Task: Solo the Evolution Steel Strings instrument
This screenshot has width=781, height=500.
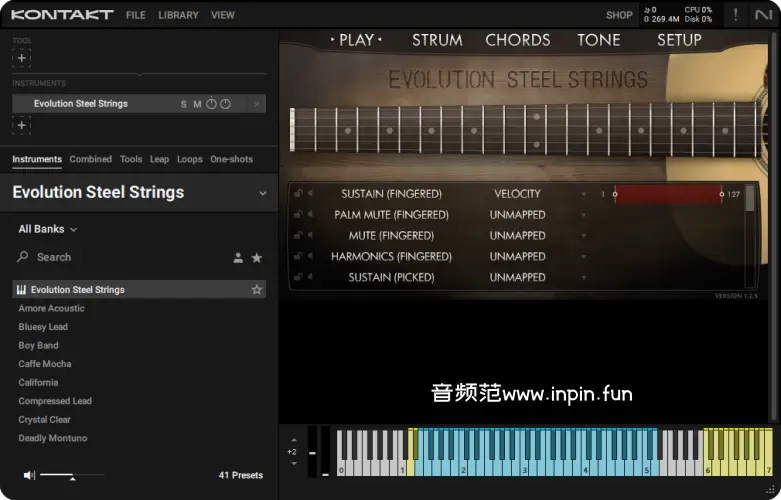Action: point(183,104)
